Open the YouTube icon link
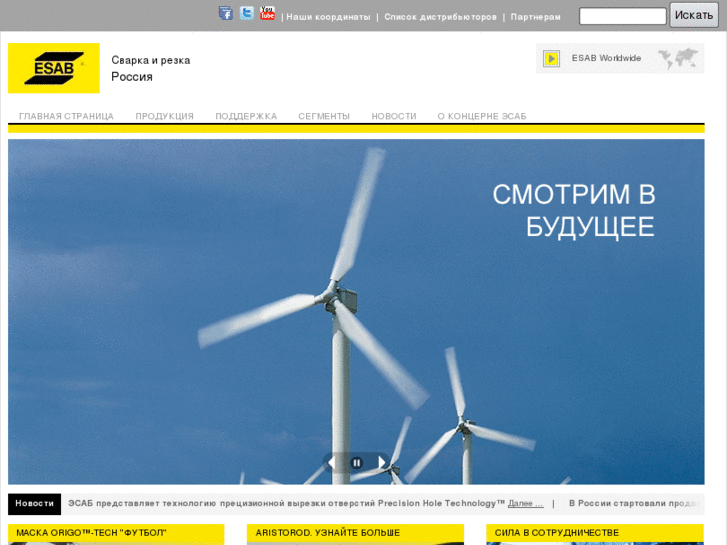 [x=268, y=13]
